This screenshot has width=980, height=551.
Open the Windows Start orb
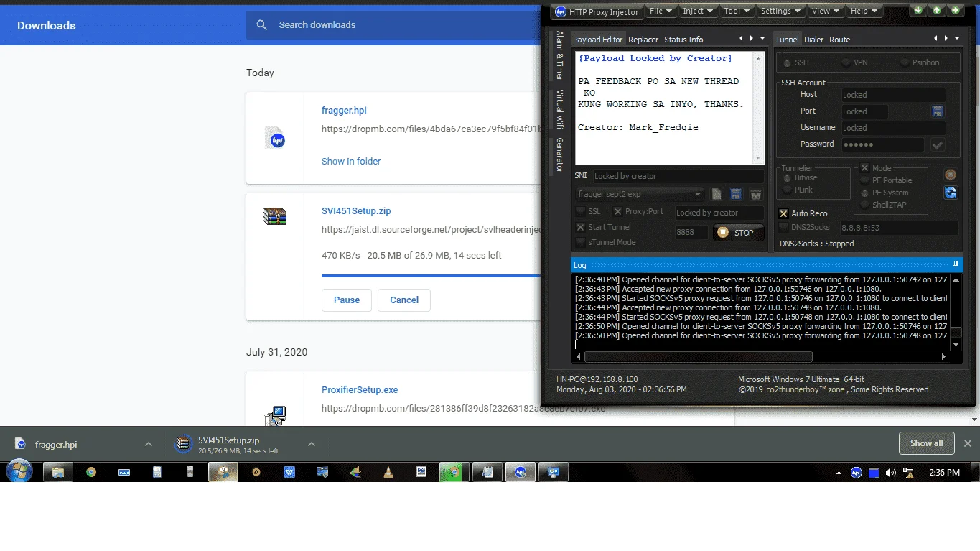(x=19, y=472)
